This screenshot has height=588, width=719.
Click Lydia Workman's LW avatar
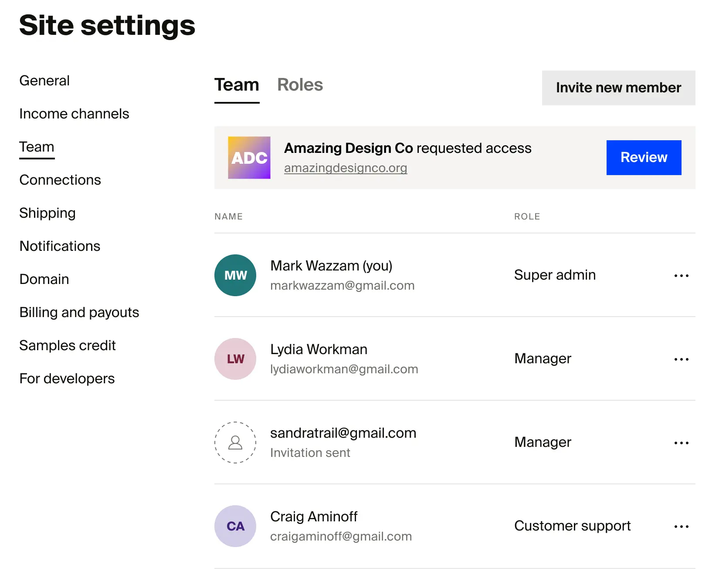[235, 359]
